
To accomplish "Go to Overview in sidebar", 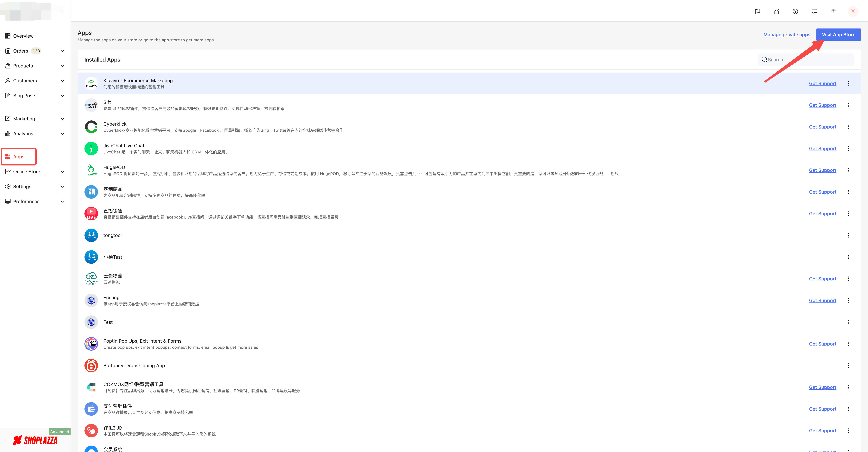I will 23,36.
